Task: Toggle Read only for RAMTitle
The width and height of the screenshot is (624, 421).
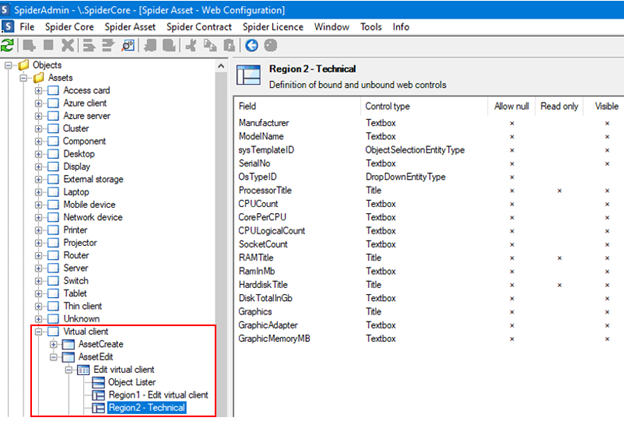Action: (560, 258)
